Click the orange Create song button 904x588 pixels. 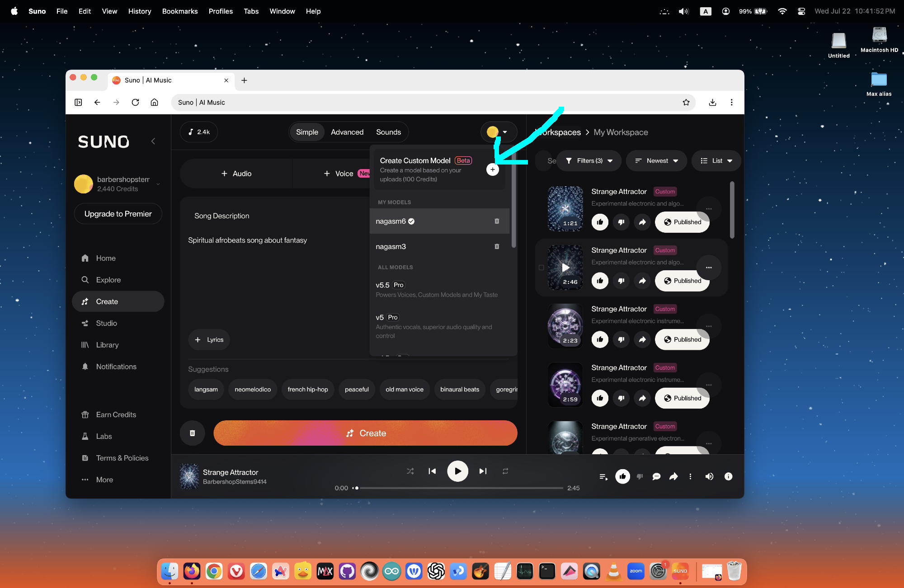tap(365, 433)
